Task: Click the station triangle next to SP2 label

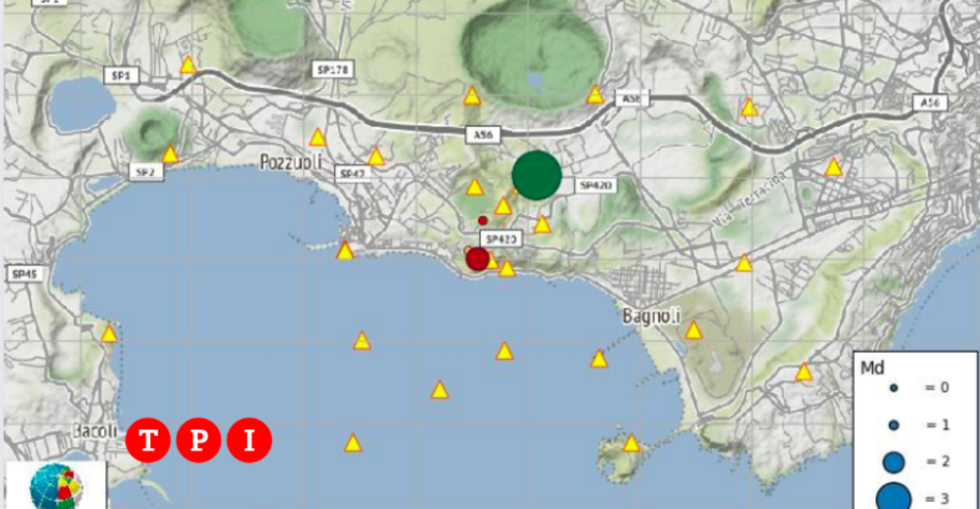Action: [x=170, y=155]
